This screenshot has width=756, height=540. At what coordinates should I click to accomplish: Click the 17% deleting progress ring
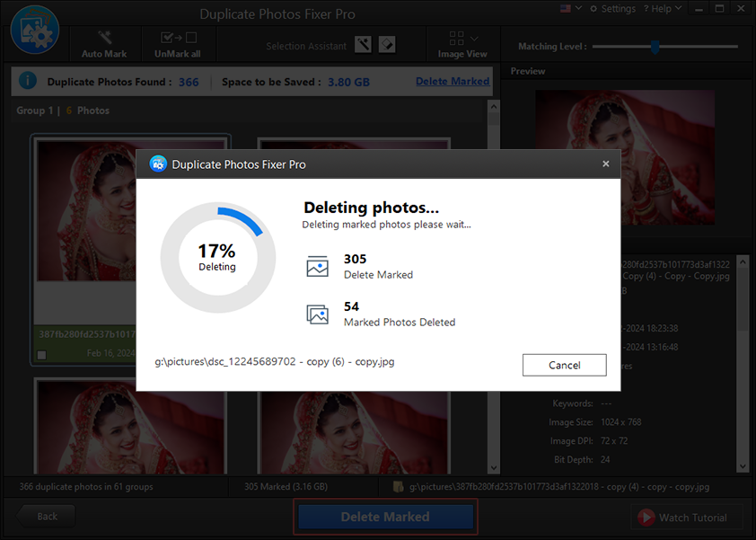(x=218, y=257)
